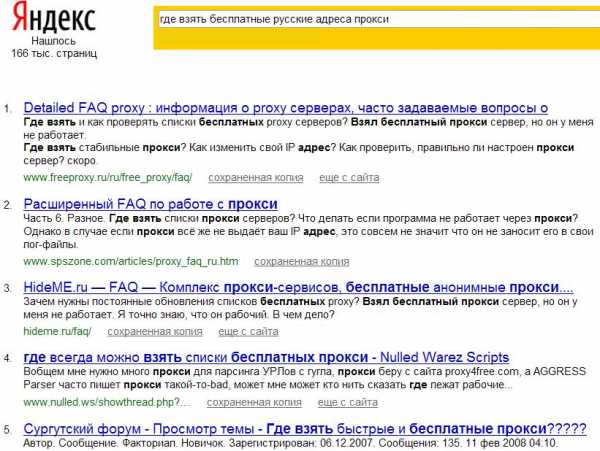Open cached copy of the spszone.com result

coord(302,262)
